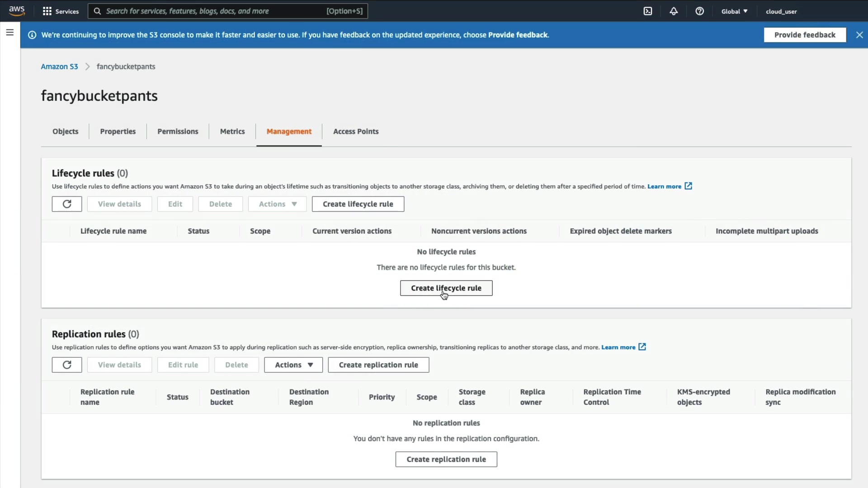
Task: Refresh the replication rules list
Action: coord(67,365)
